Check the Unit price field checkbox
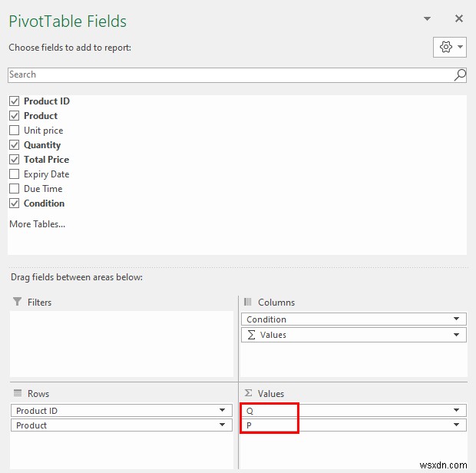476x473 pixels. pos(15,131)
